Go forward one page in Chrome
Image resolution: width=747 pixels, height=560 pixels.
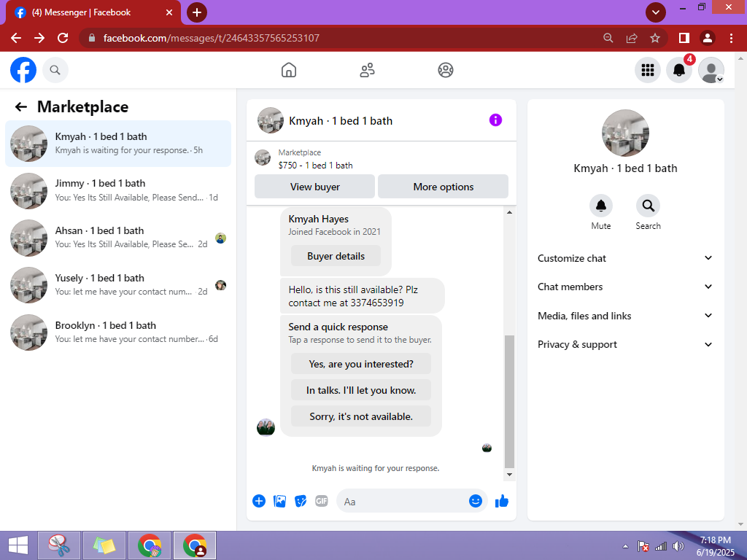[x=39, y=38]
